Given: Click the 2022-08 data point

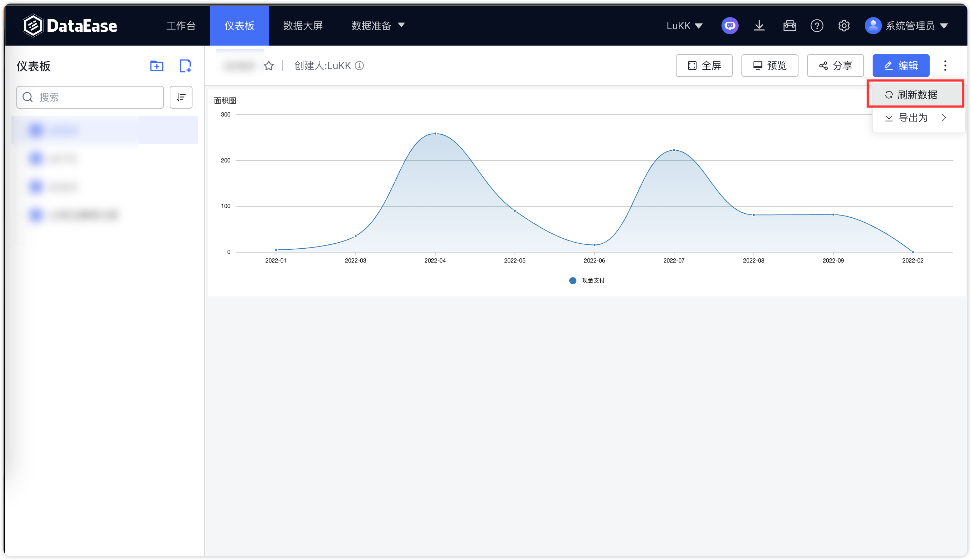Looking at the screenshot, I should [x=754, y=214].
